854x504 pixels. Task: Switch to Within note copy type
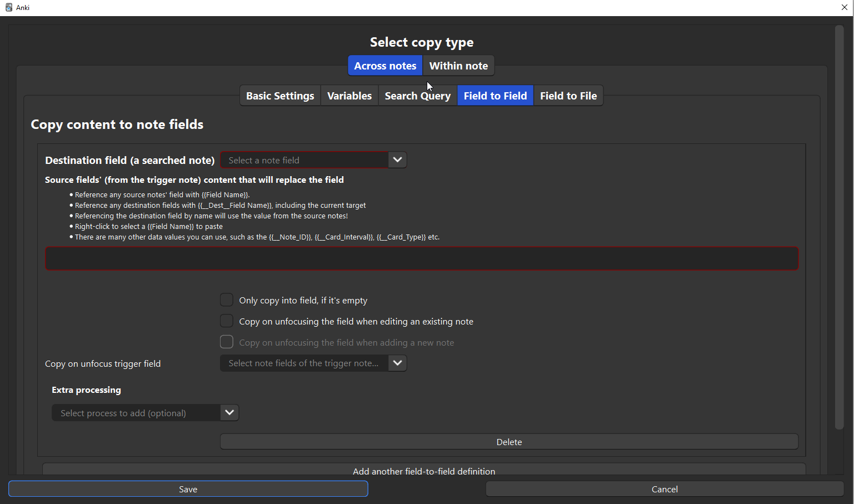tap(458, 66)
